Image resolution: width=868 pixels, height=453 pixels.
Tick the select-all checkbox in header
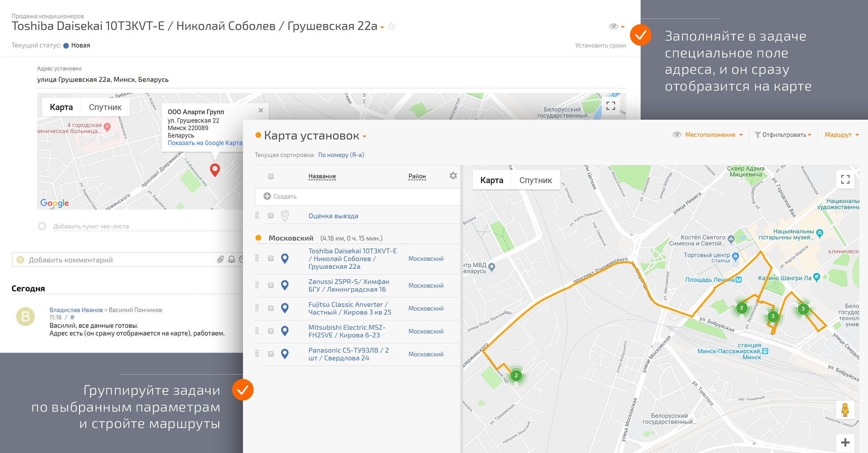pos(271,176)
